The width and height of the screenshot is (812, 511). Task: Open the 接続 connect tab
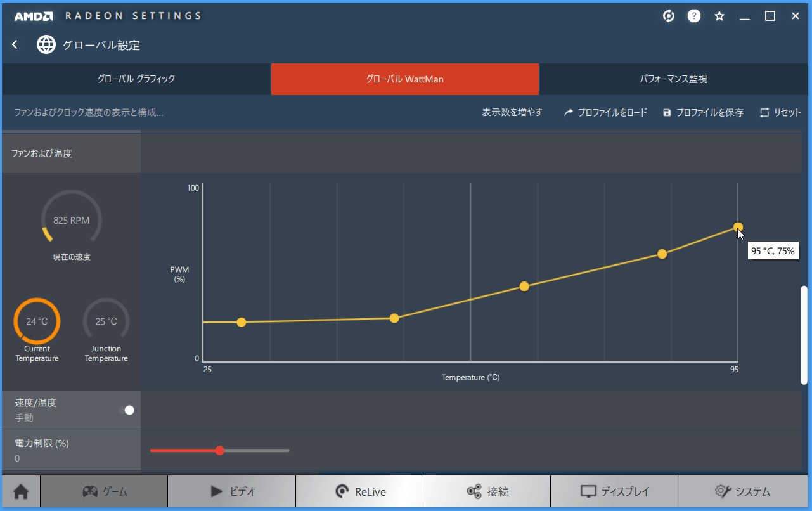(487, 491)
